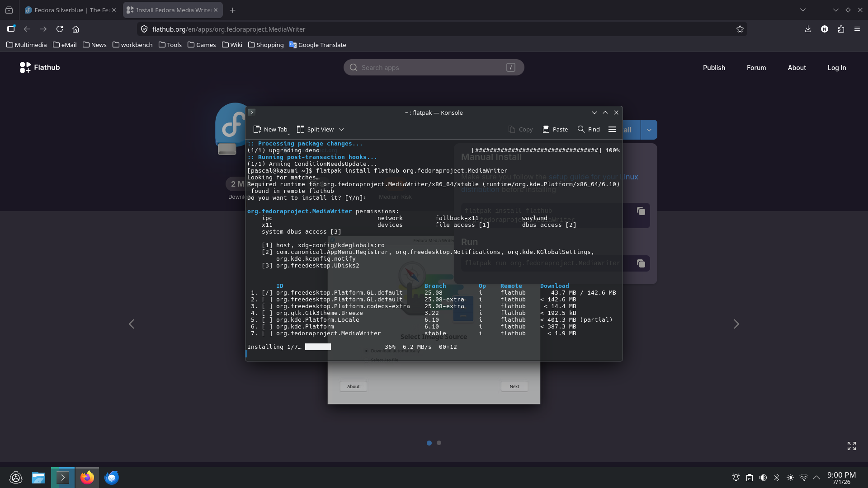Viewport: 868px width, 488px height.
Task: Open Firefox downloads panel
Action: point(808,29)
